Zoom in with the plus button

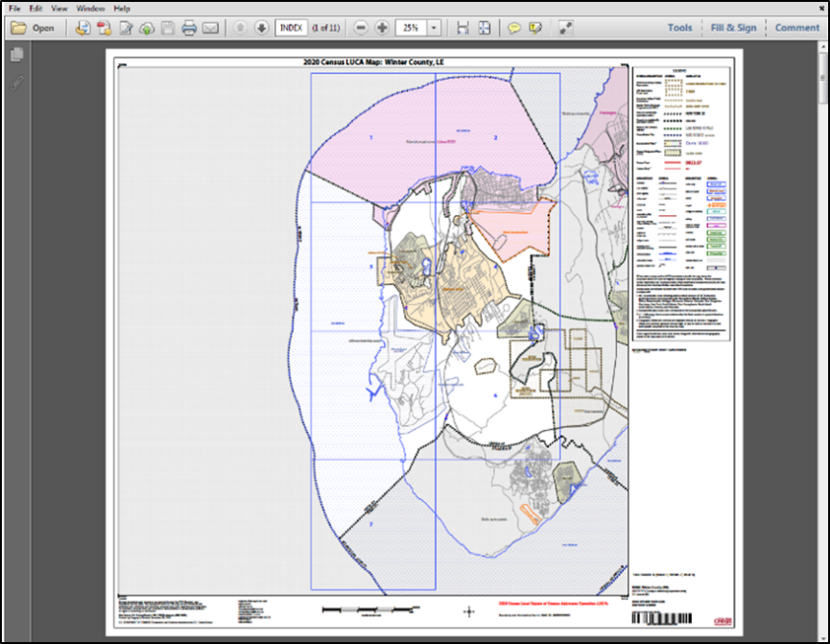pyautogui.click(x=382, y=28)
